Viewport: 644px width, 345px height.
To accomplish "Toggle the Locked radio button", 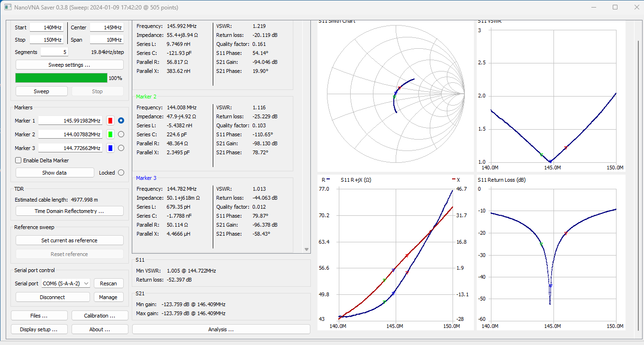I will [121, 173].
